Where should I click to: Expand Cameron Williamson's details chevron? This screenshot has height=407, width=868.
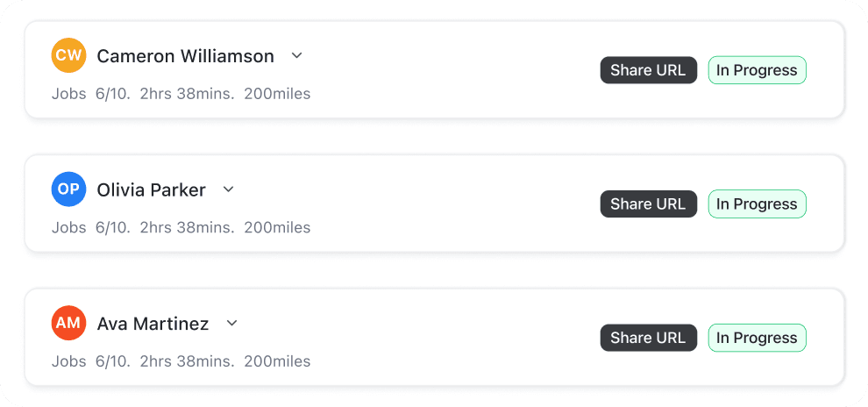point(296,56)
